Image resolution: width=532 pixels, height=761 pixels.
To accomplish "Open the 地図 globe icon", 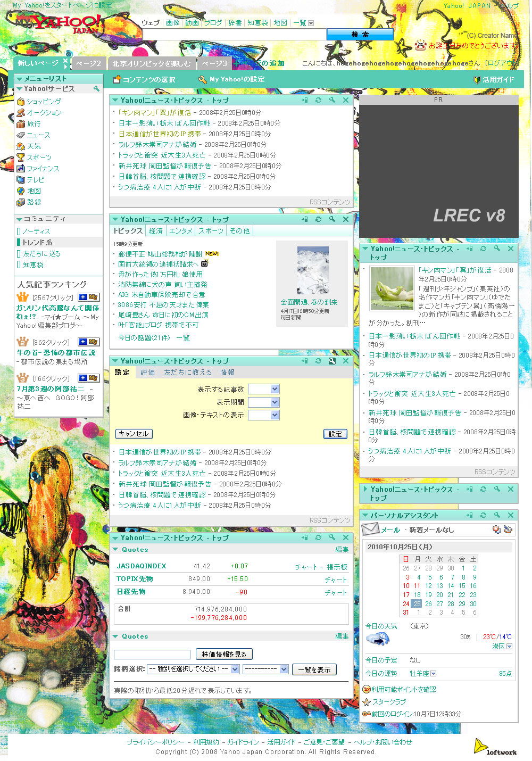I will coord(21,191).
